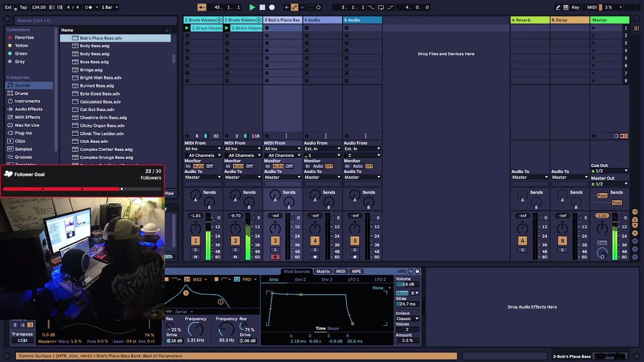Image resolution: width=644 pixels, height=362 pixels.
Task: Open track 4 Audio From Ext. In dropdown
Action: click(x=323, y=149)
